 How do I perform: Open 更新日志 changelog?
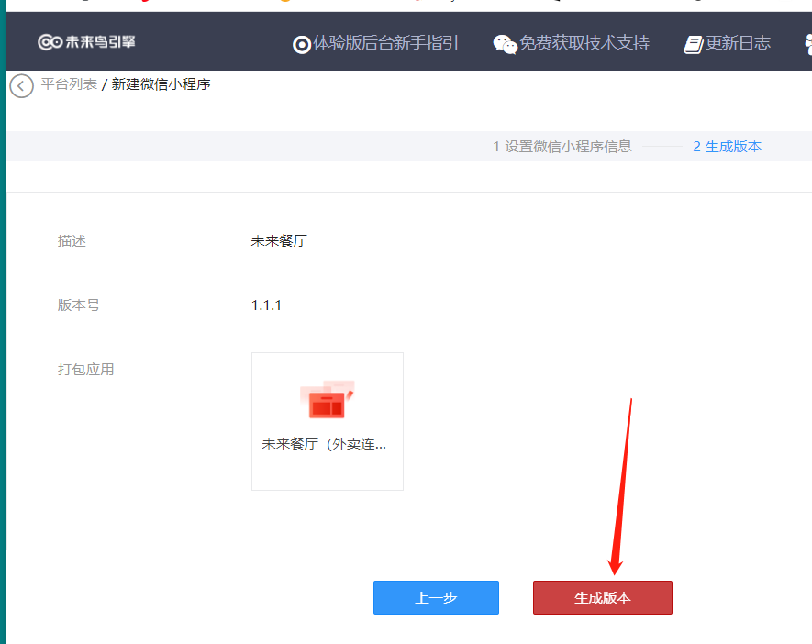[738, 43]
